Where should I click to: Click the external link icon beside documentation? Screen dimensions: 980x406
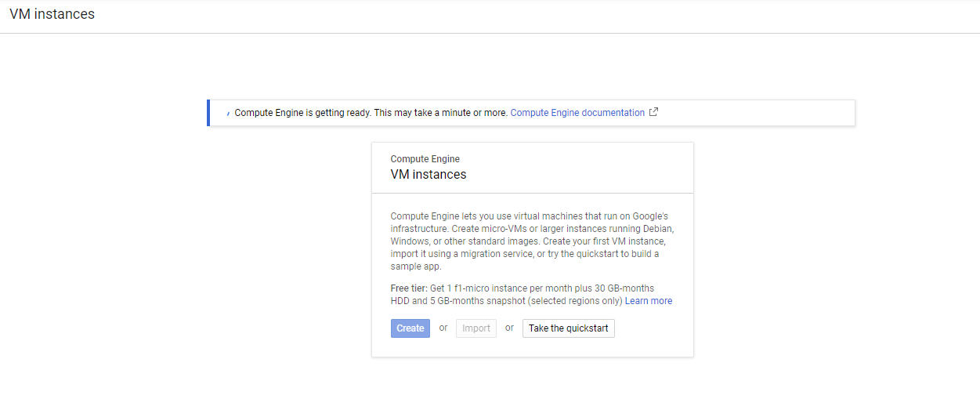653,112
